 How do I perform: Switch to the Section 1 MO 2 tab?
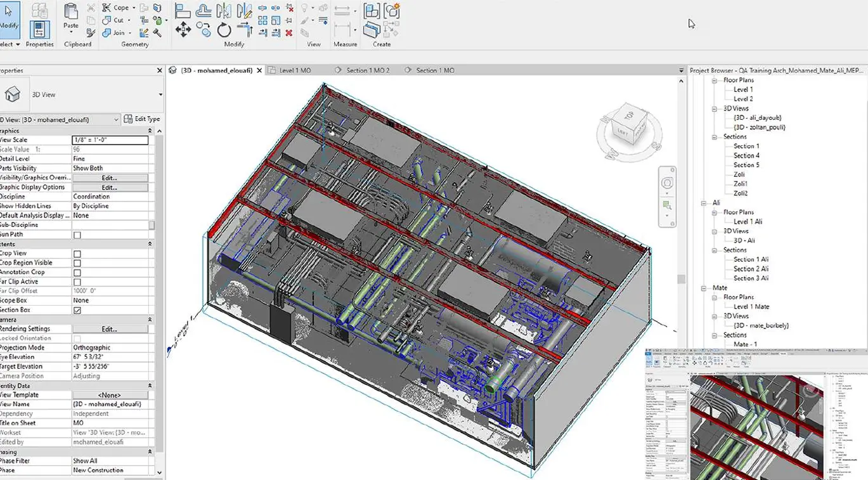pyautogui.click(x=368, y=70)
